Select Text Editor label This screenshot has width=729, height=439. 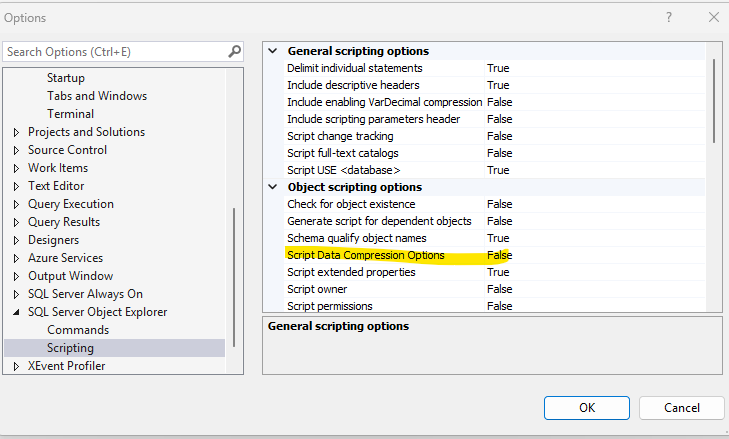pos(56,186)
